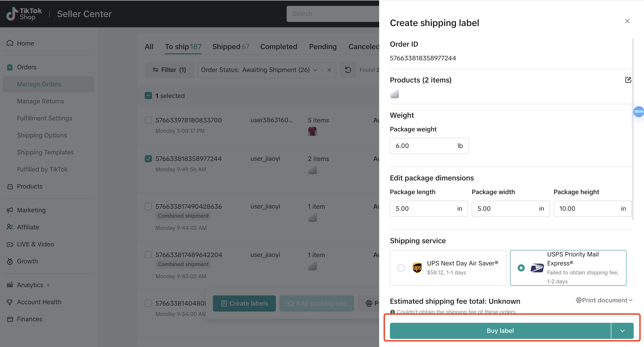The width and height of the screenshot is (644, 347).
Task: Click the edit products pencil icon
Action: pyautogui.click(x=628, y=80)
